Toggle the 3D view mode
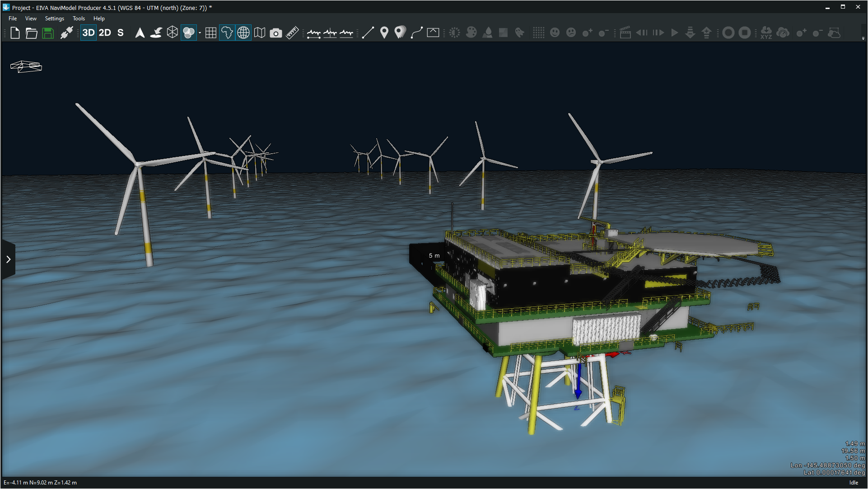 (x=89, y=33)
